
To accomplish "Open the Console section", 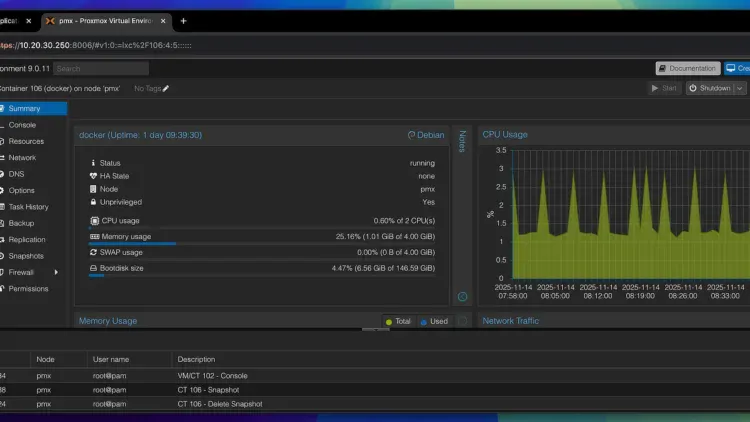I will [x=22, y=125].
